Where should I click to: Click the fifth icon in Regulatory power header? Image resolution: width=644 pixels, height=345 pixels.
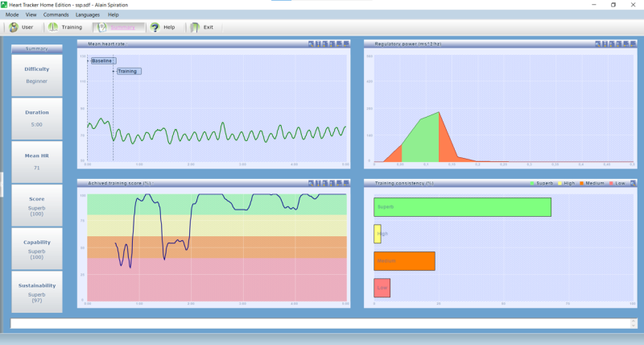coord(625,44)
